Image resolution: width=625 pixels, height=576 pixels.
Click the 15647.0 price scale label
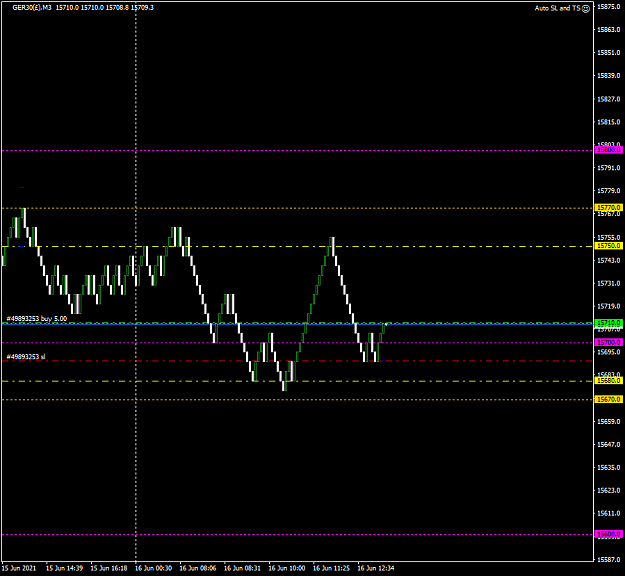(x=609, y=444)
